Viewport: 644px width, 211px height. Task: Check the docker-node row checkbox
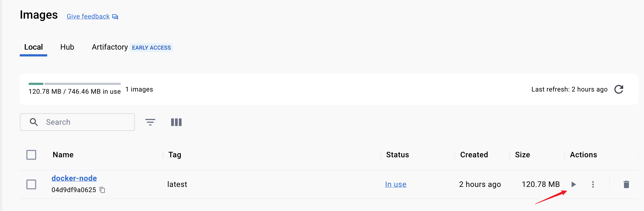tap(31, 184)
